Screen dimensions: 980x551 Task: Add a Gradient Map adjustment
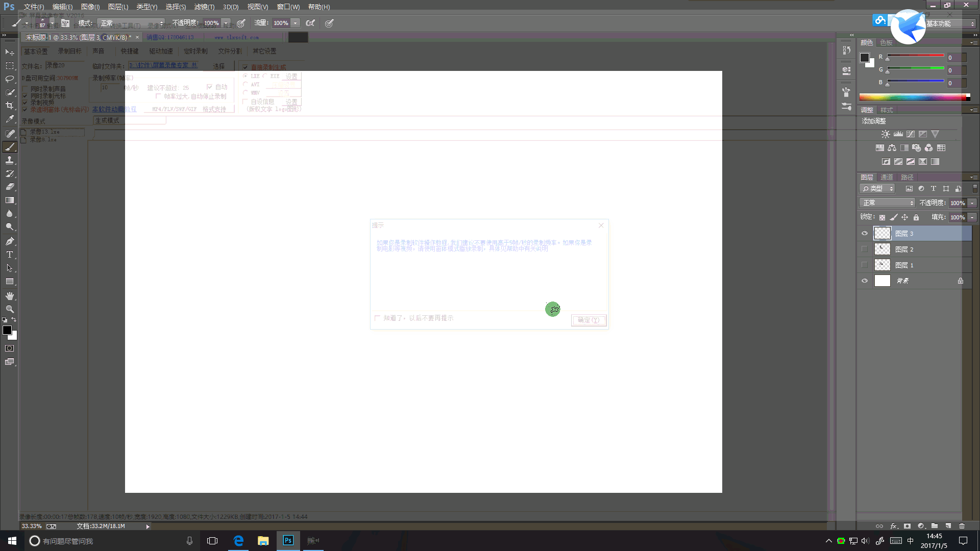click(935, 162)
